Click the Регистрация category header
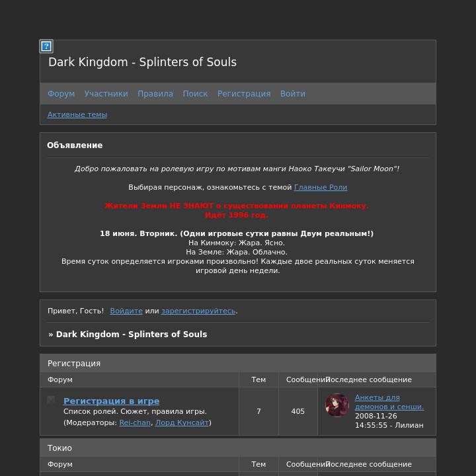This screenshot has width=476, height=476. tap(238, 364)
